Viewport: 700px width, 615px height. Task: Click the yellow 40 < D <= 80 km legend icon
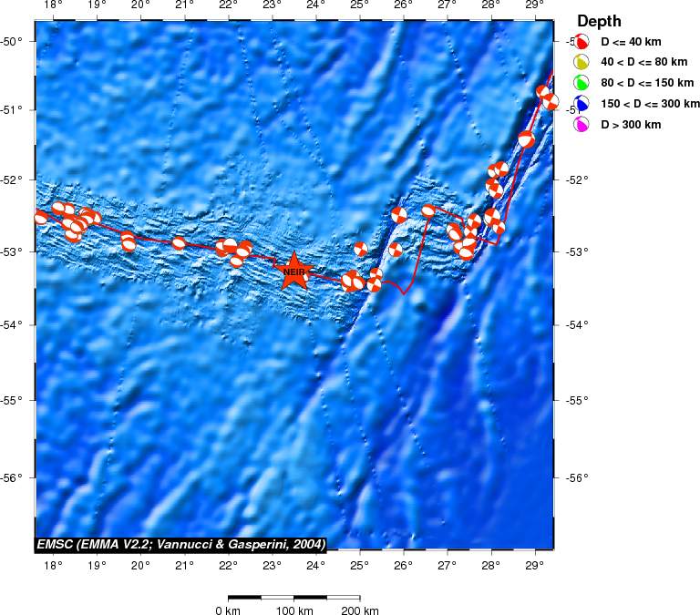tap(583, 62)
